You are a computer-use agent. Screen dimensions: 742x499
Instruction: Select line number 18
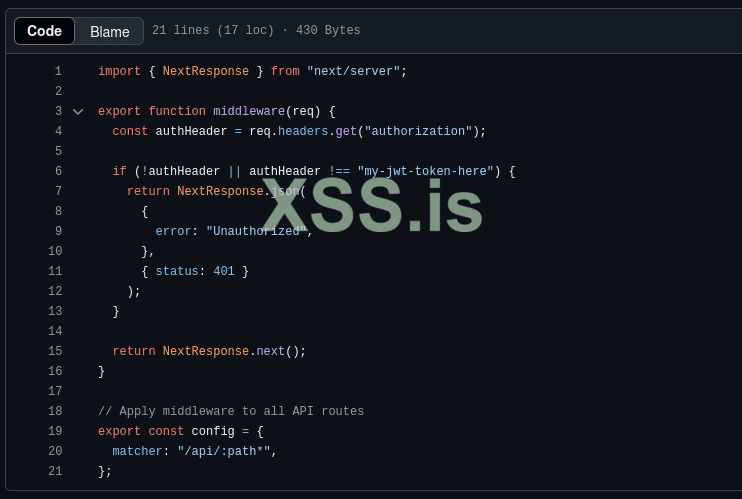click(x=55, y=411)
